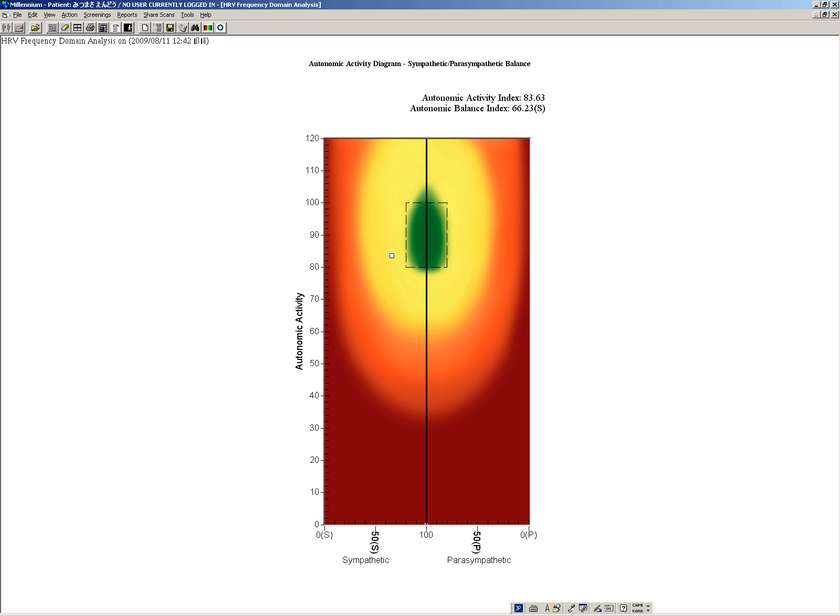Click the JP input language indicator
840x616 pixels.
(x=518, y=608)
